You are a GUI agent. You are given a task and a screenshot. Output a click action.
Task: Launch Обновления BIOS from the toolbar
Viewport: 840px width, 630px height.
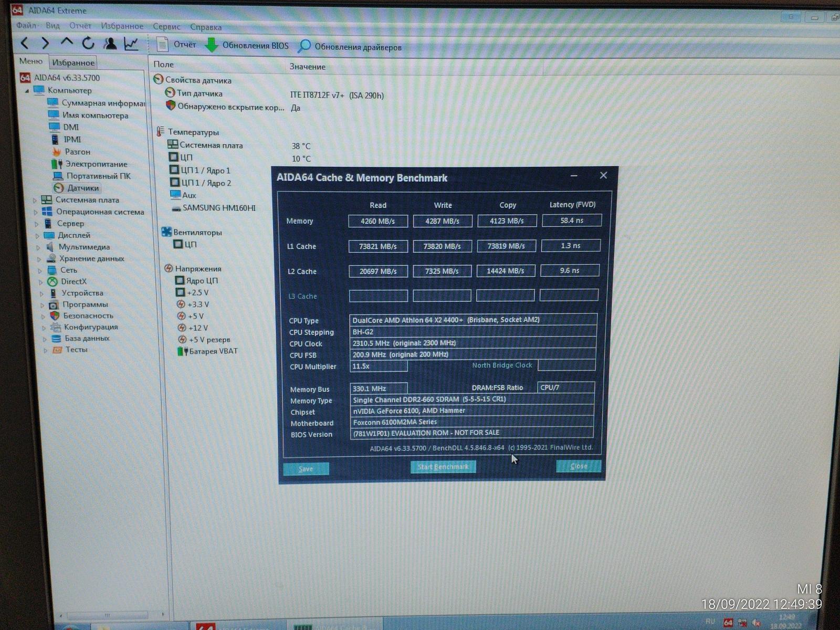(246, 45)
